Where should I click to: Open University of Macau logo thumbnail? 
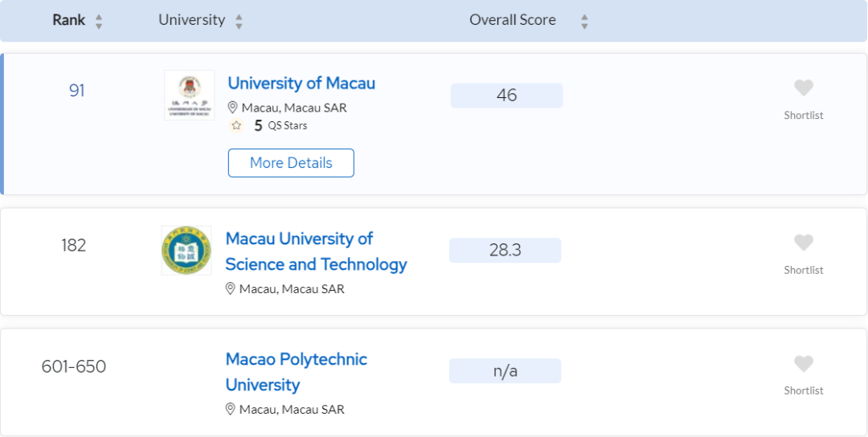coord(190,95)
